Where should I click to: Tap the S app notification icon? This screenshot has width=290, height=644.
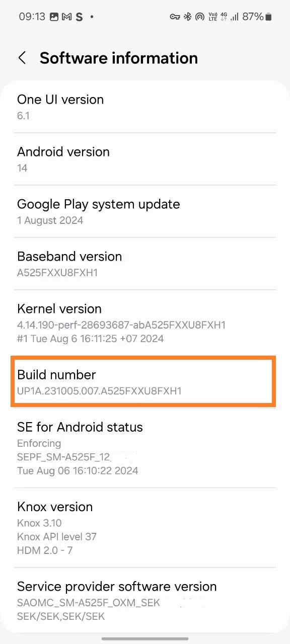(79, 17)
